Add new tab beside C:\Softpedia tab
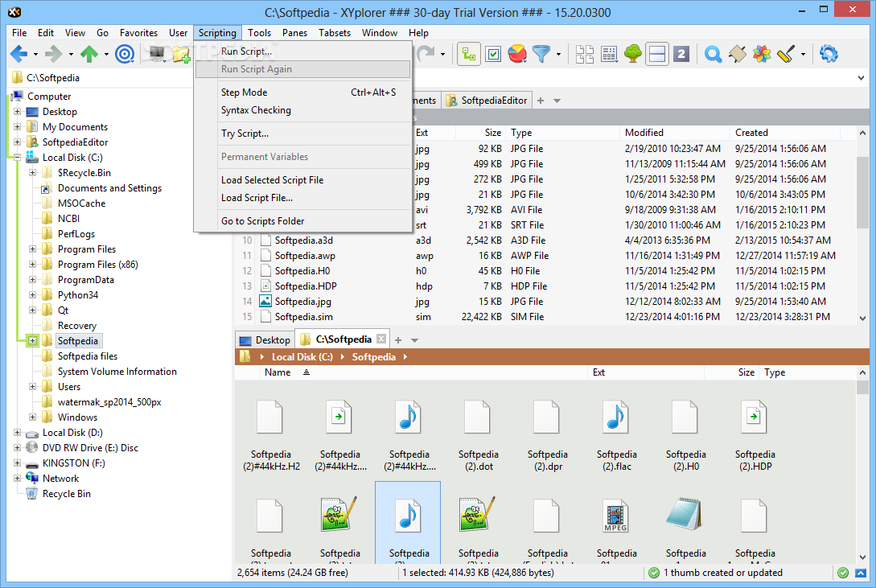876x588 pixels. click(x=398, y=340)
